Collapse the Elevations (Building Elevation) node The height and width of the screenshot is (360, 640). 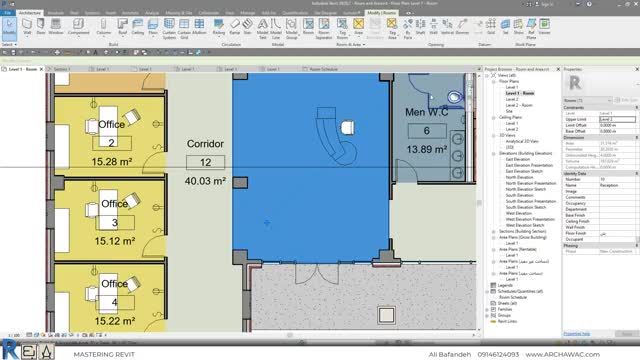(x=493, y=153)
